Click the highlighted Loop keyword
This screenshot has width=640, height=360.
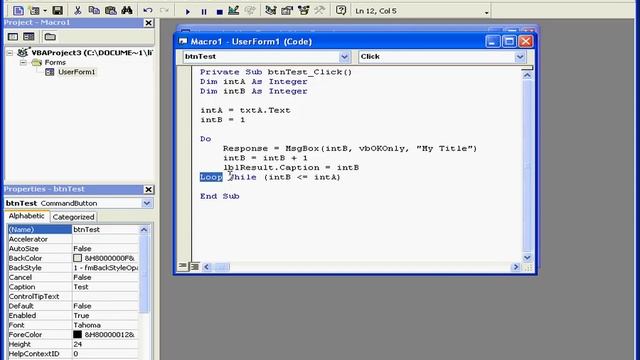click(211, 177)
